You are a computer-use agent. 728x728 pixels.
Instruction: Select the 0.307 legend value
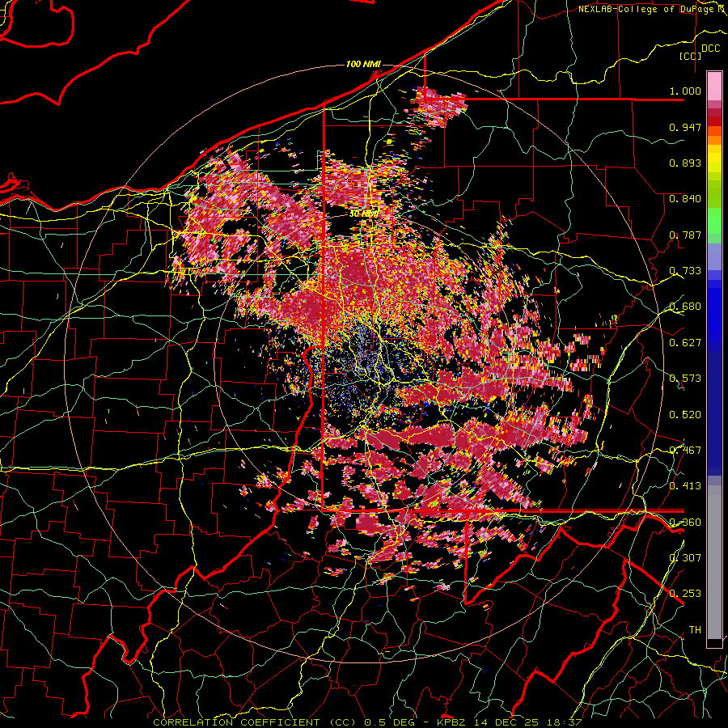click(x=685, y=557)
